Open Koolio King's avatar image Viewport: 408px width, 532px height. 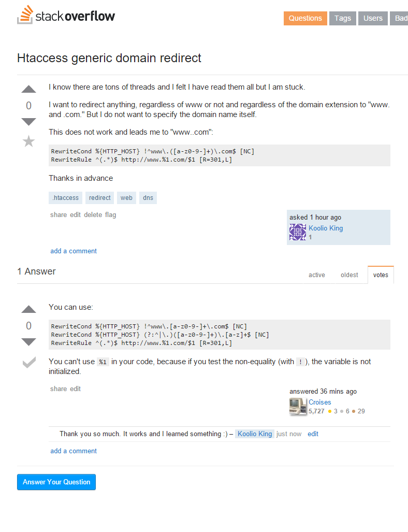click(298, 232)
